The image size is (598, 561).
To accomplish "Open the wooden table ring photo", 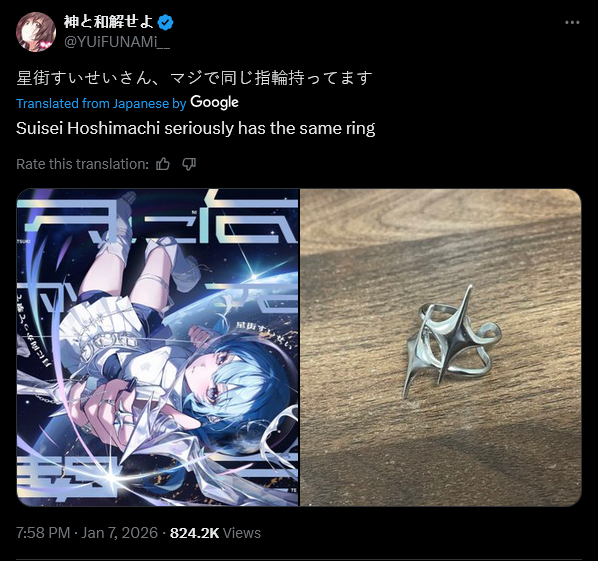I will (441, 347).
